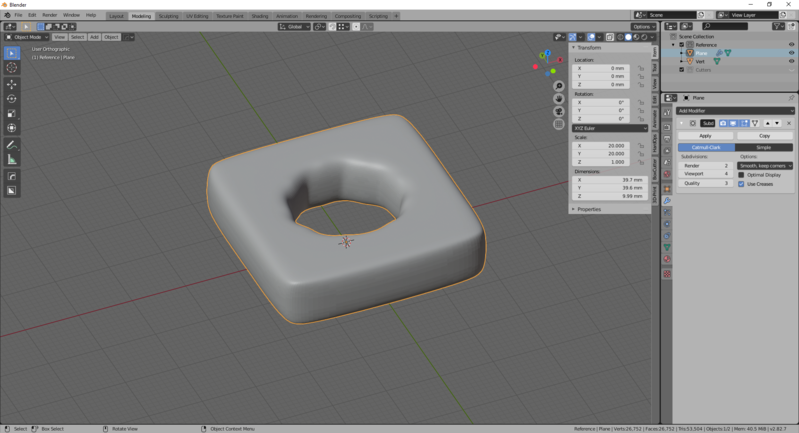Select the 3D Cursor tool

[x=12, y=68]
